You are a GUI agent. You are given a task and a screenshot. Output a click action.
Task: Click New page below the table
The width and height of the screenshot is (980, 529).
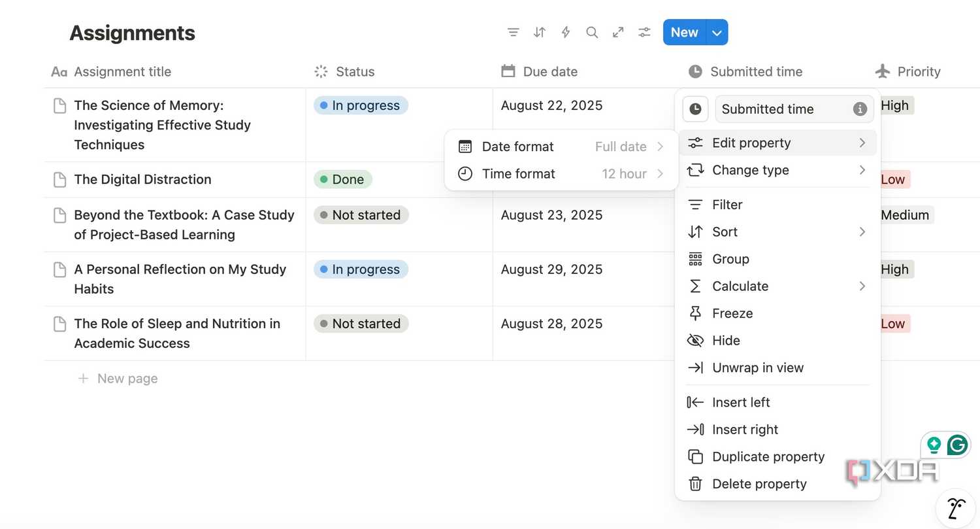coord(127,379)
